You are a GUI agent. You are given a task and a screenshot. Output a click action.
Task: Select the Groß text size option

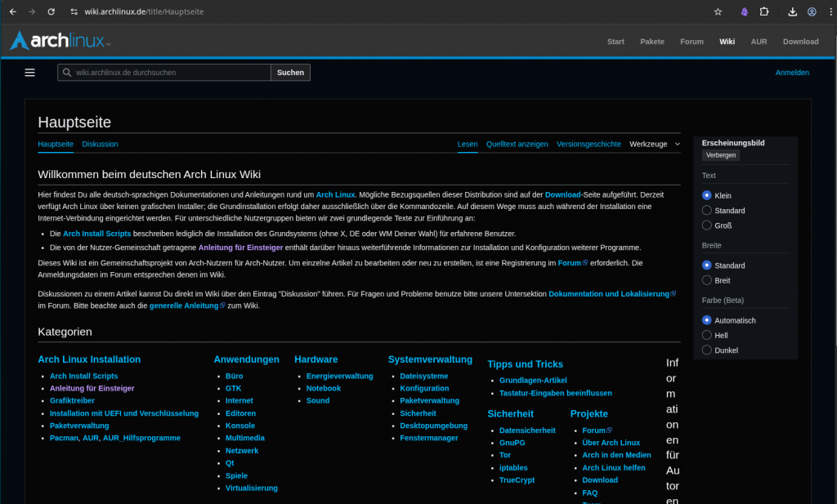click(707, 225)
